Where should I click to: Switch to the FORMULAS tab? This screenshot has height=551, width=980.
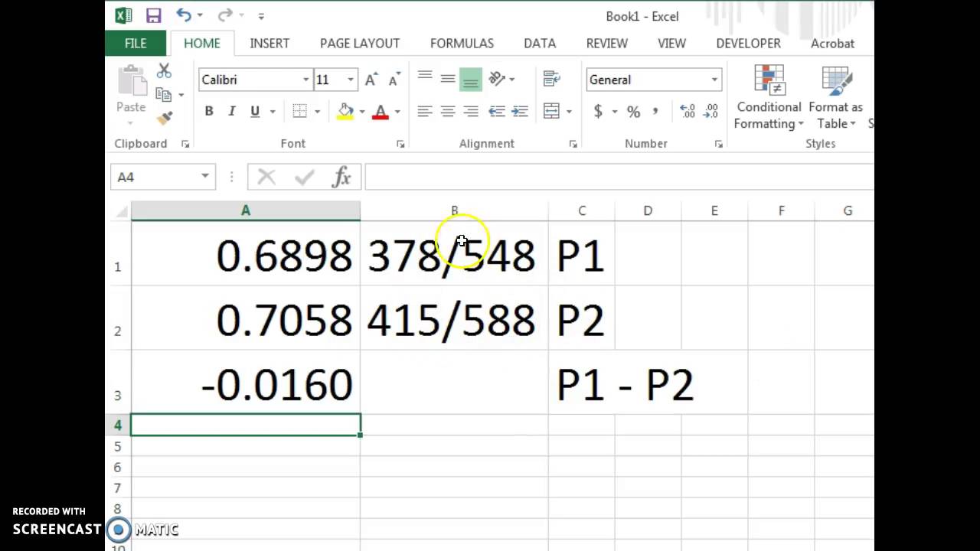pos(462,44)
